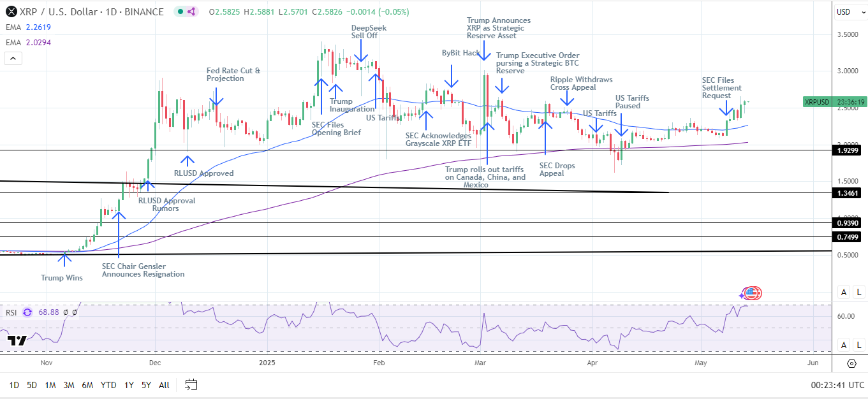This screenshot has width=868, height=399.
Task: Click the 'RLUSD Approved' annotation text
Action: tap(204, 173)
